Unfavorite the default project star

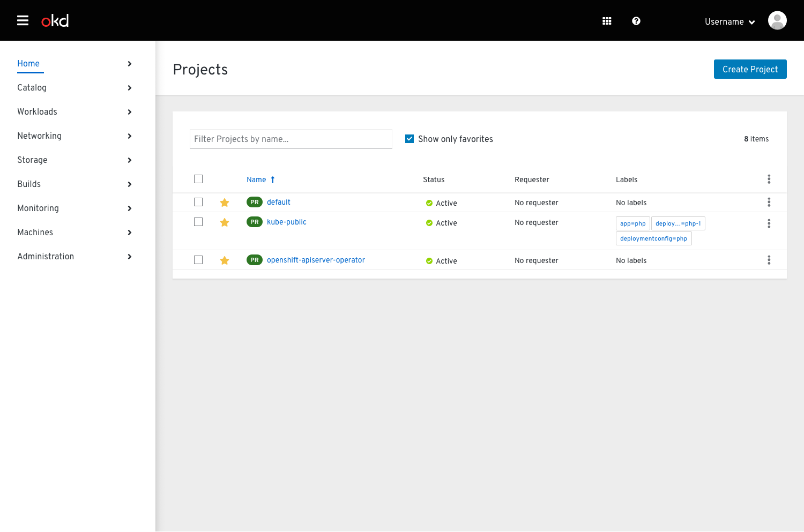225,203
